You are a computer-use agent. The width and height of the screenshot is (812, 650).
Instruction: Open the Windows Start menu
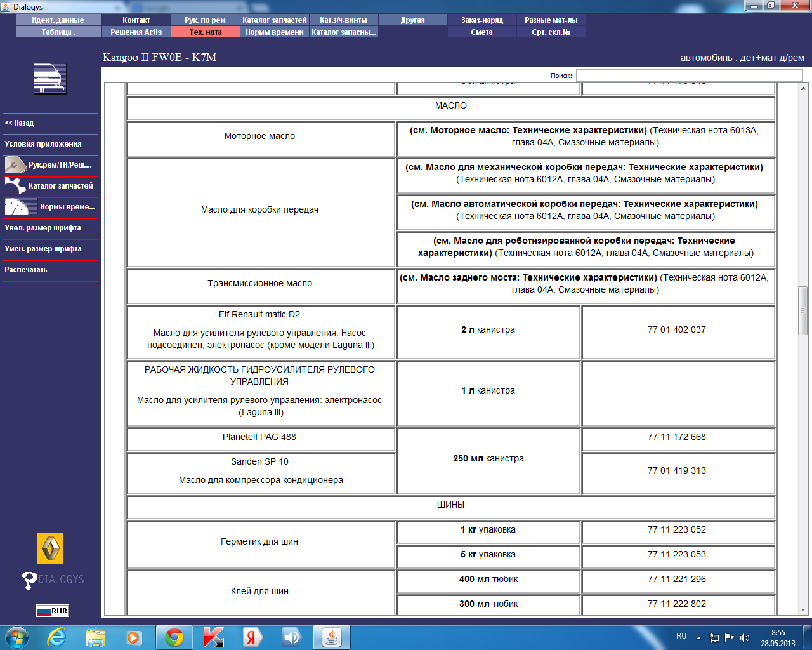pos(17,637)
